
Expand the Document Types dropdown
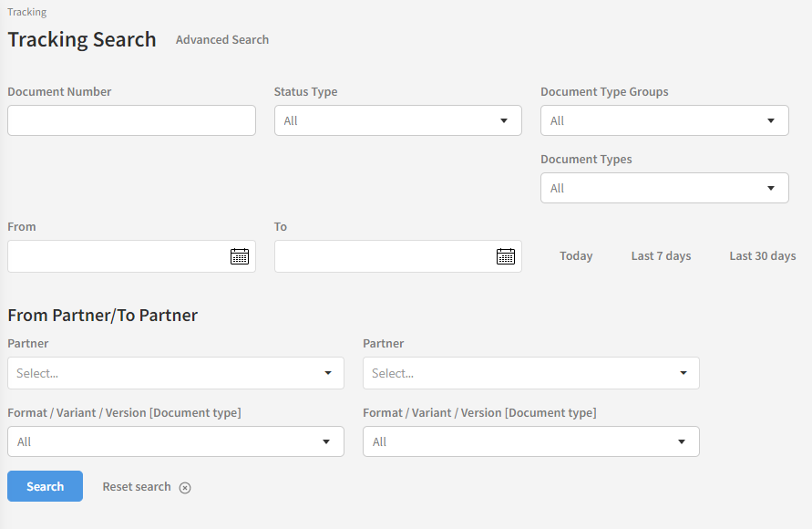click(x=664, y=188)
